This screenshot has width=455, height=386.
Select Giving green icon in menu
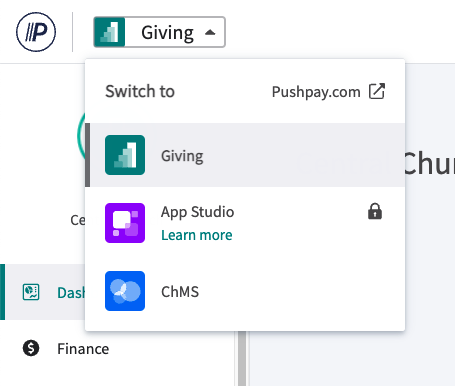(125, 155)
